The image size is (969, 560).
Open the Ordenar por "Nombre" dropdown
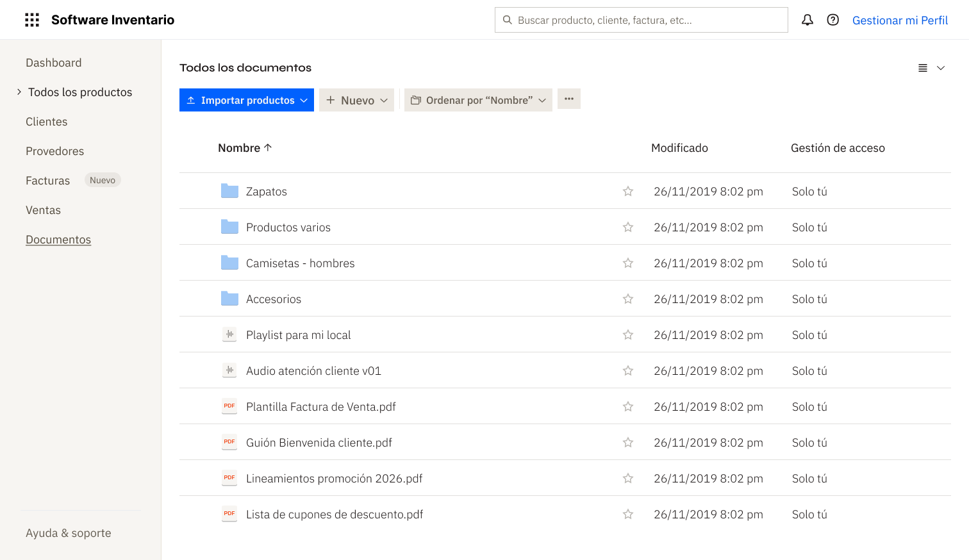478,100
